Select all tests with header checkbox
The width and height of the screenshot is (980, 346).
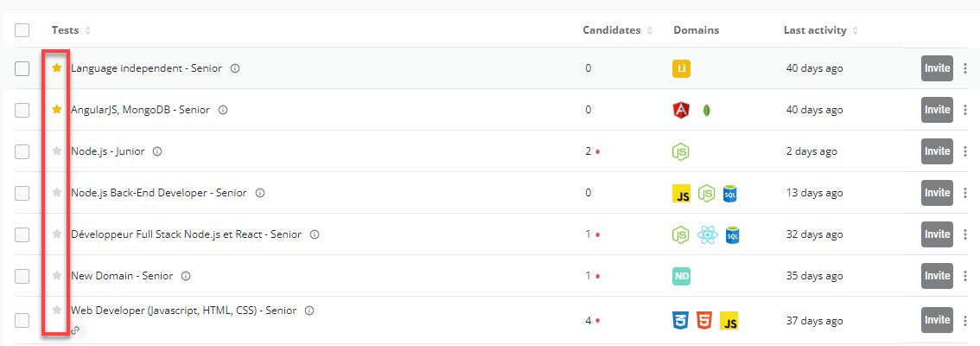[x=22, y=30]
